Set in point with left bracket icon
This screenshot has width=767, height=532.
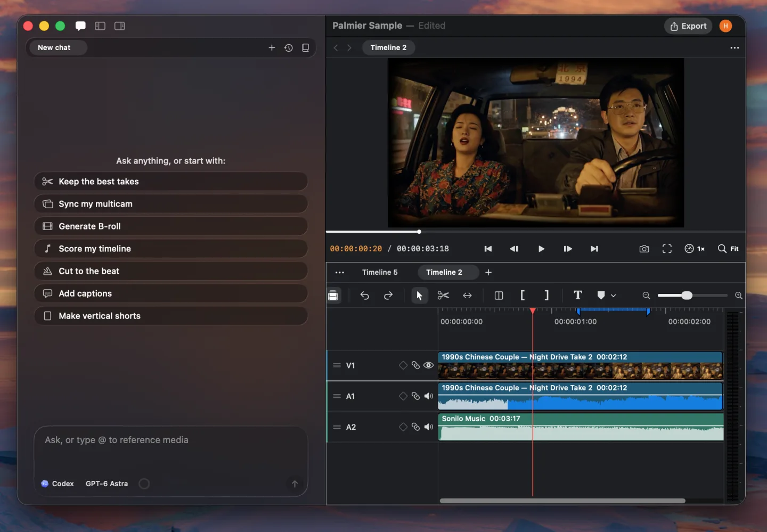click(x=523, y=296)
